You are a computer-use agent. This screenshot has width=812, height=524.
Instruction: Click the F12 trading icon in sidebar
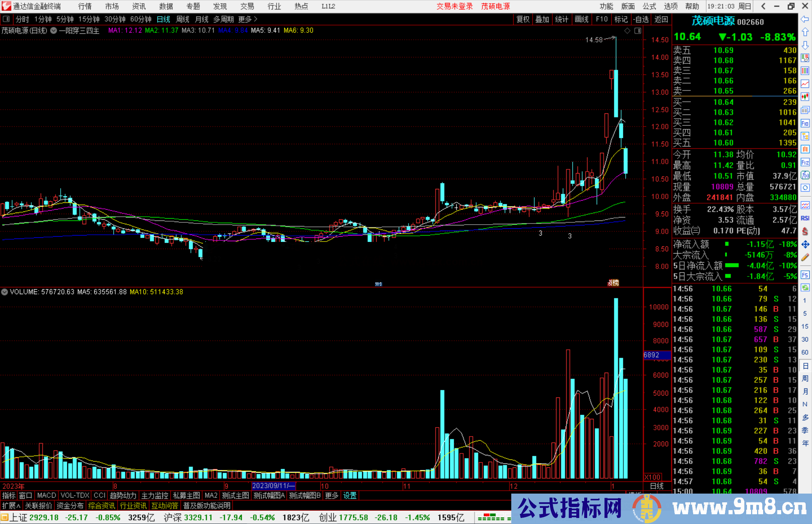click(805, 162)
